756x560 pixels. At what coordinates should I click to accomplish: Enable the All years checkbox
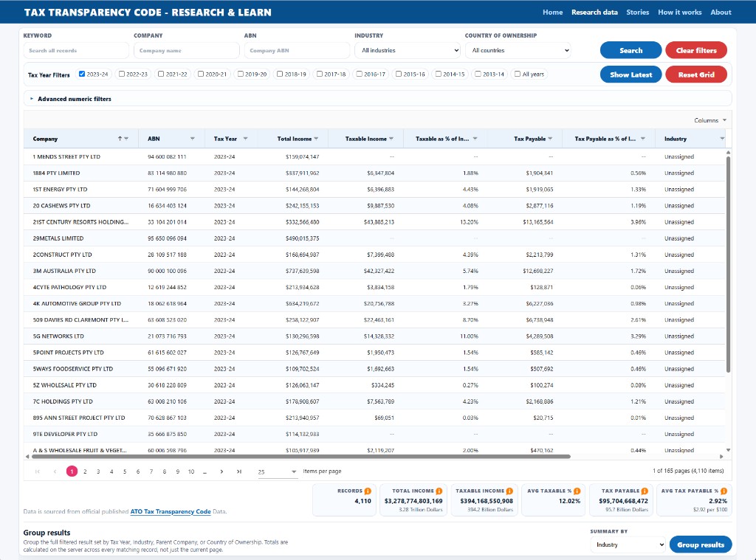518,74
